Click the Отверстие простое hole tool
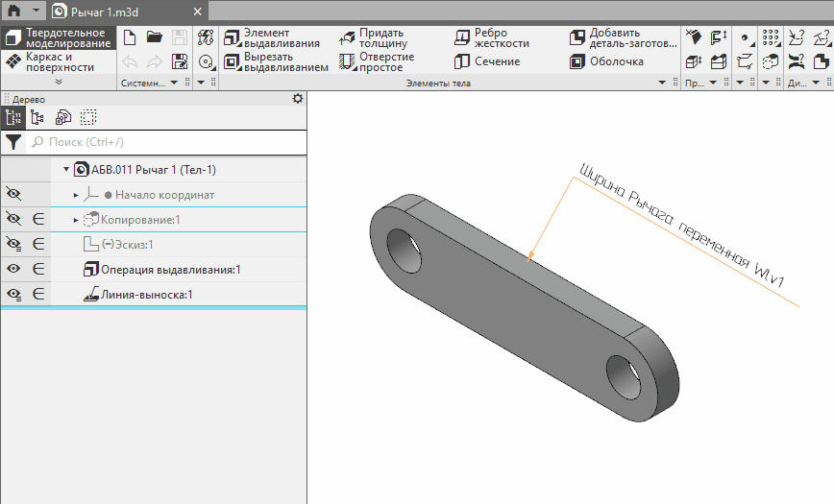Viewport: 834px width, 504px height. tap(377, 62)
